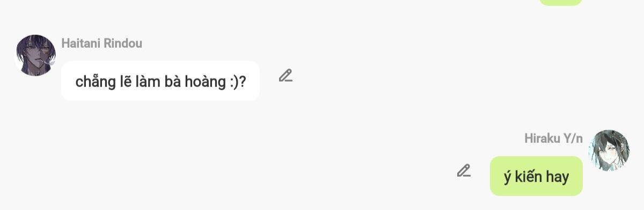Image resolution: width=644 pixels, height=210 pixels.
Task: Click "Y/n" in the right sender name
Action: pyautogui.click(x=572, y=139)
